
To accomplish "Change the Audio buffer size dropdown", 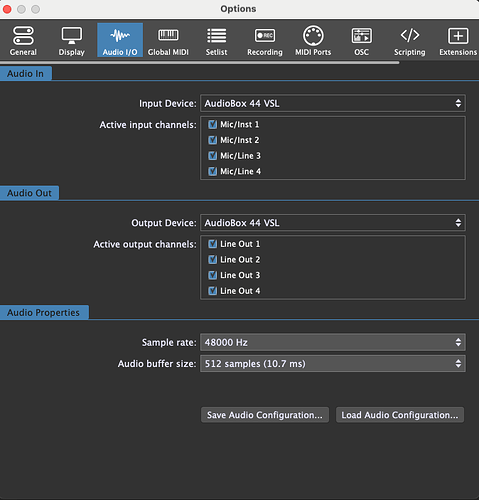I will (333, 364).
